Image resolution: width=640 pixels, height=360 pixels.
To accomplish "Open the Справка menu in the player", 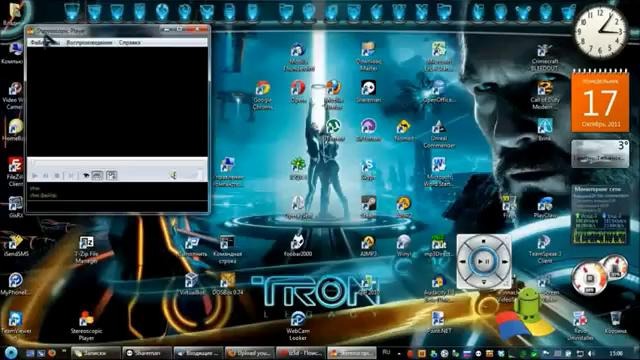I will tap(130, 42).
